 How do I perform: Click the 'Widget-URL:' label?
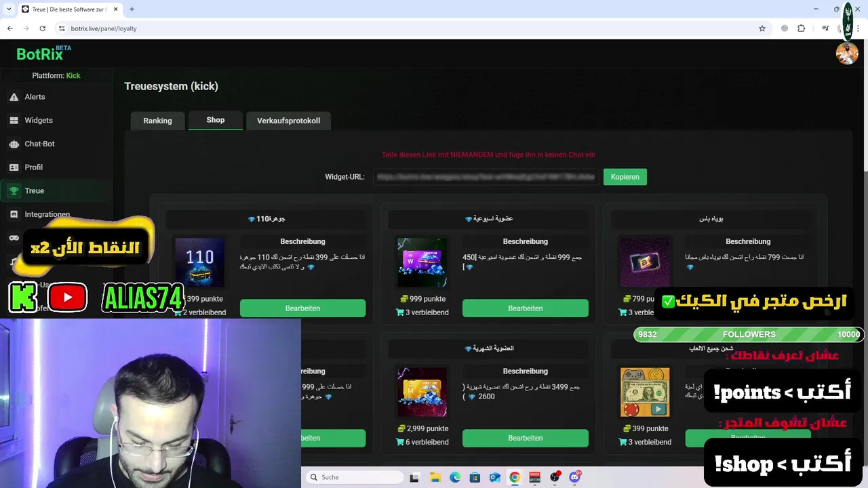click(345, 177)
